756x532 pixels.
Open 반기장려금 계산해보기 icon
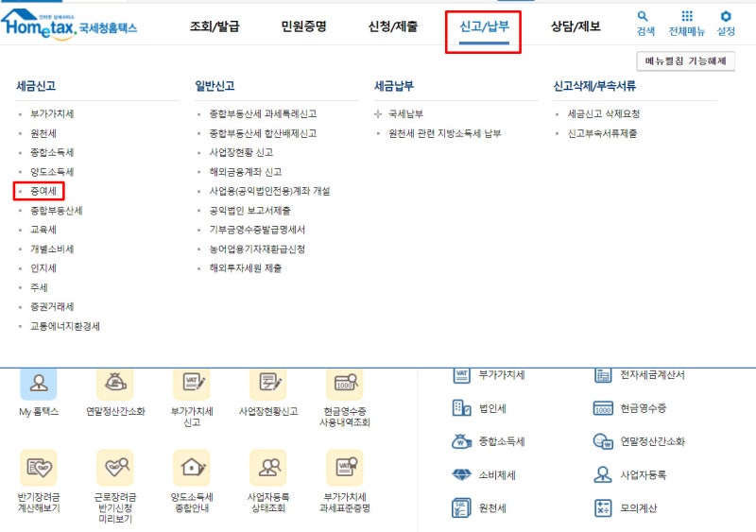pos(39,468)
